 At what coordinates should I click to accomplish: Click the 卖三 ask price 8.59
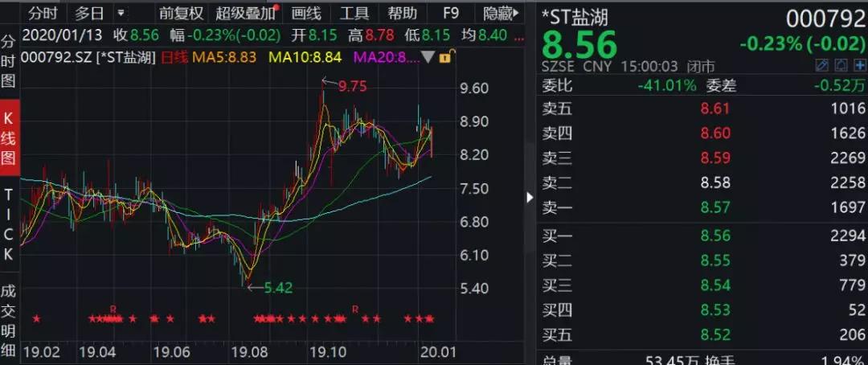tap(715, 158)
